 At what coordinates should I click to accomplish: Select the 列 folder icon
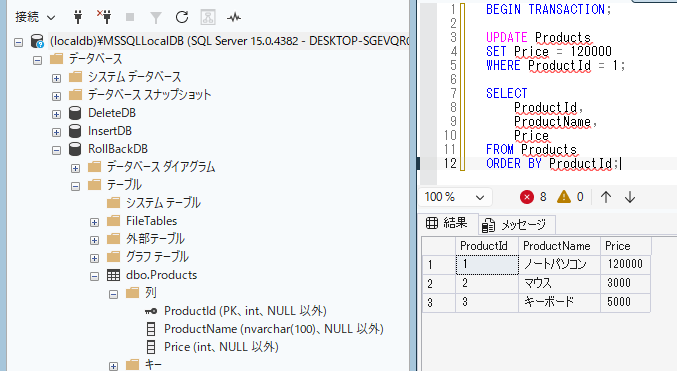coord(132,293)
